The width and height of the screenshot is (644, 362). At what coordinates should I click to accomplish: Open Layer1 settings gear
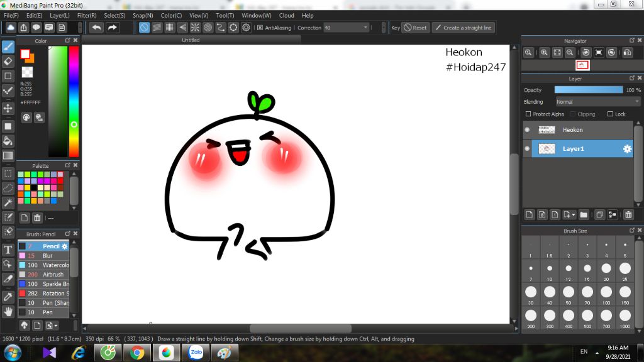(627, 148)
